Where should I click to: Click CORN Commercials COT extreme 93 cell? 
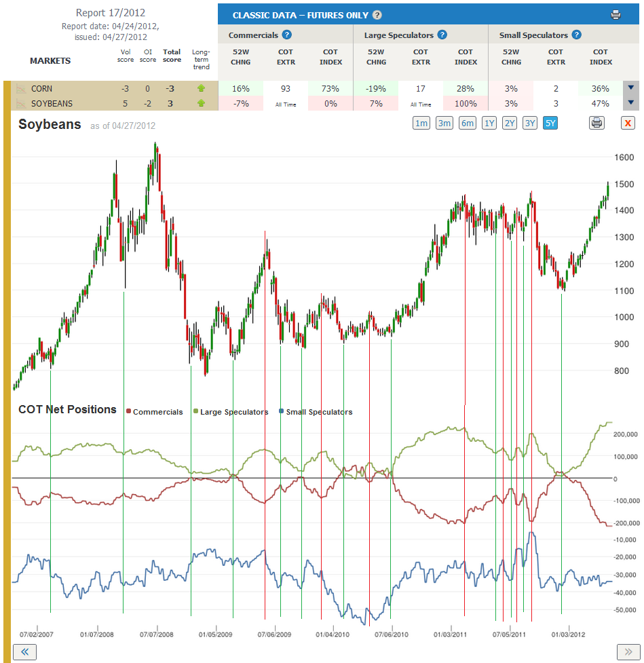tap(286, 88)
